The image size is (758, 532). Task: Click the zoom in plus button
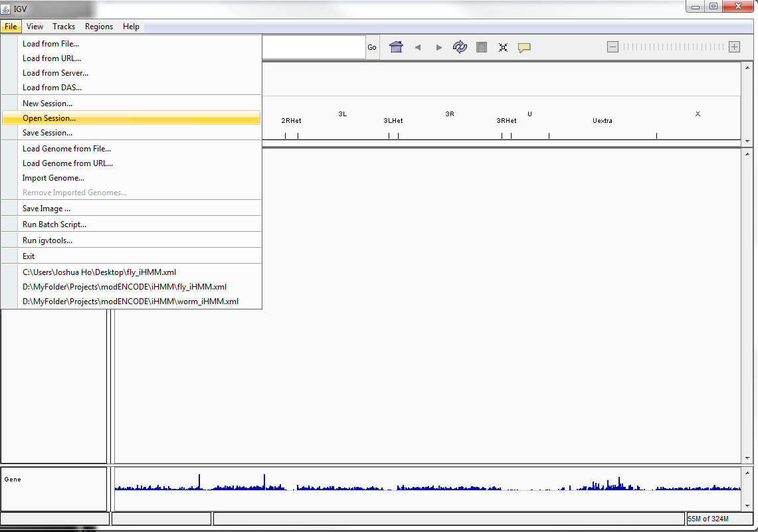[x=734, y=46]
